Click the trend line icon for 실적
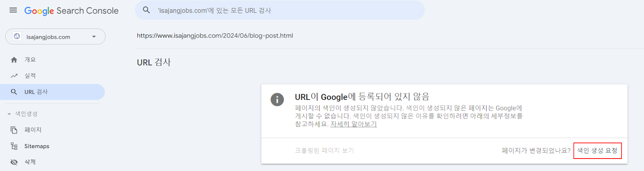The height and width of the screenshot is (171, 644). pos(14,76)
